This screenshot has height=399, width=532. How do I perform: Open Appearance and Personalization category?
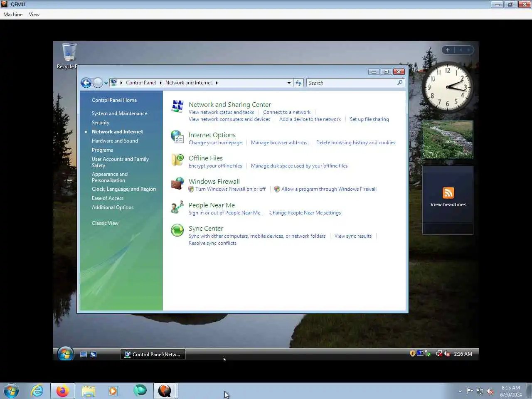[x=110, y=177]
